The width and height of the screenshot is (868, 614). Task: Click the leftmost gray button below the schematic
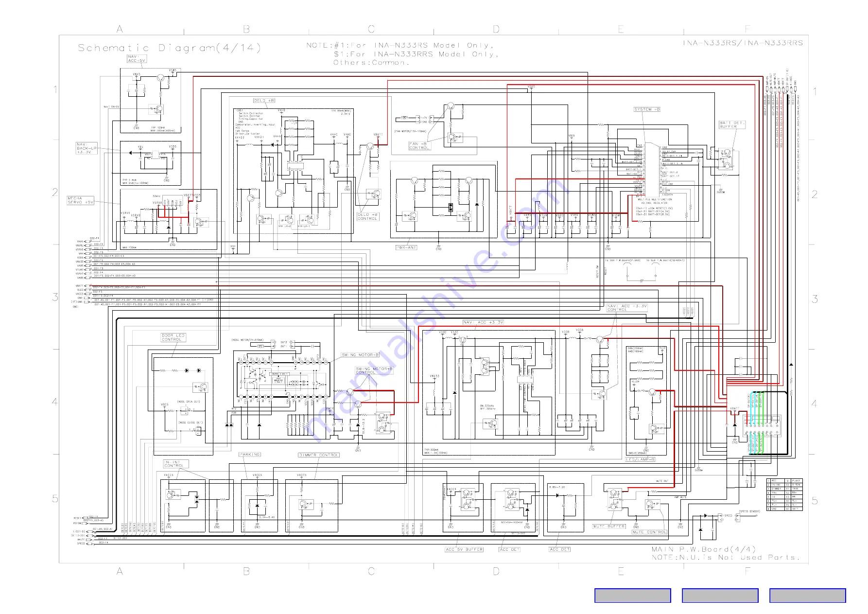pyautogui.click(x=632, y=596)
